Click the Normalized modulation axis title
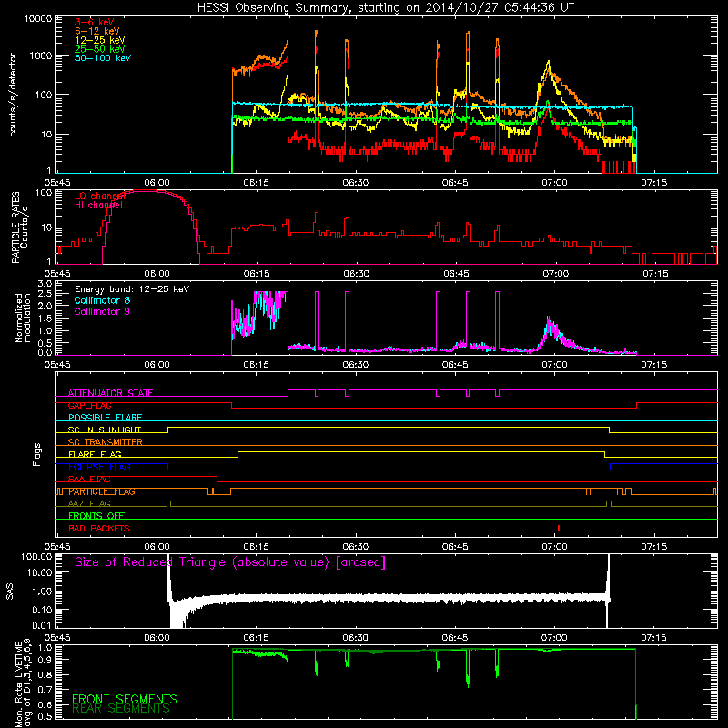 click(x=23, y=318)
